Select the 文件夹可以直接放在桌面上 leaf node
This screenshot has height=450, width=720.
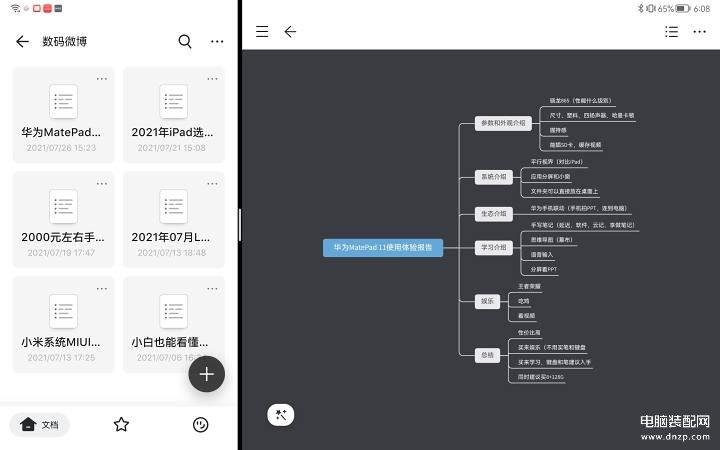(564, 191)
